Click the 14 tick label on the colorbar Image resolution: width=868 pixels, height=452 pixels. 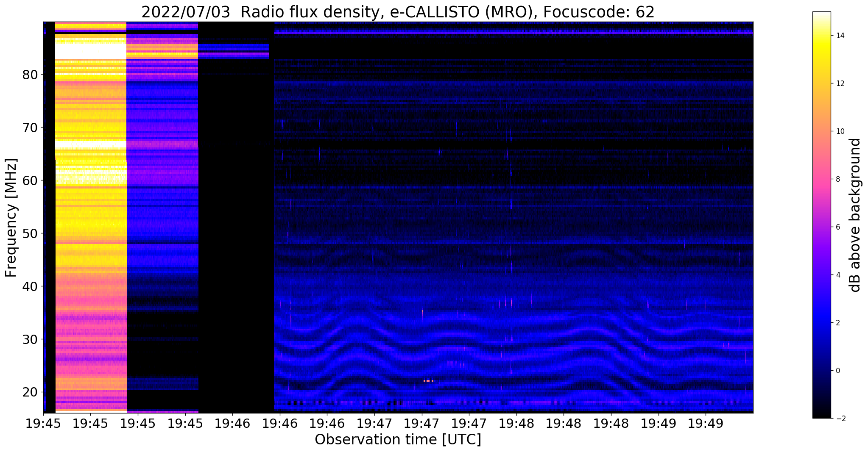[x=840, y=36]
